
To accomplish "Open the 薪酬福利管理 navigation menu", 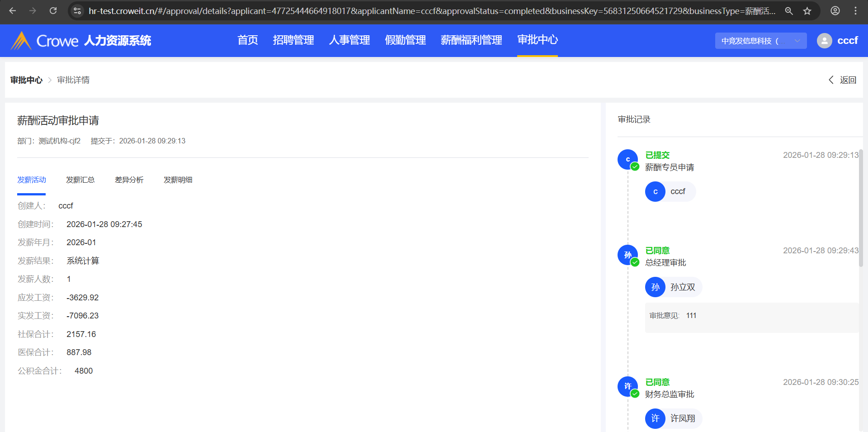I will click(x=471, y=40).
